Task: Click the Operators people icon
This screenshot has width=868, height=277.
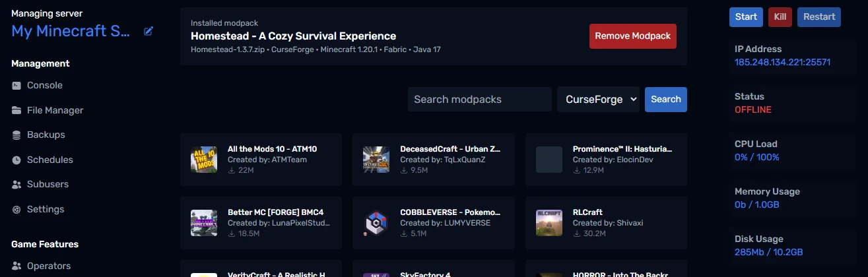Action: pyautogui.click(x=17, y=266)
